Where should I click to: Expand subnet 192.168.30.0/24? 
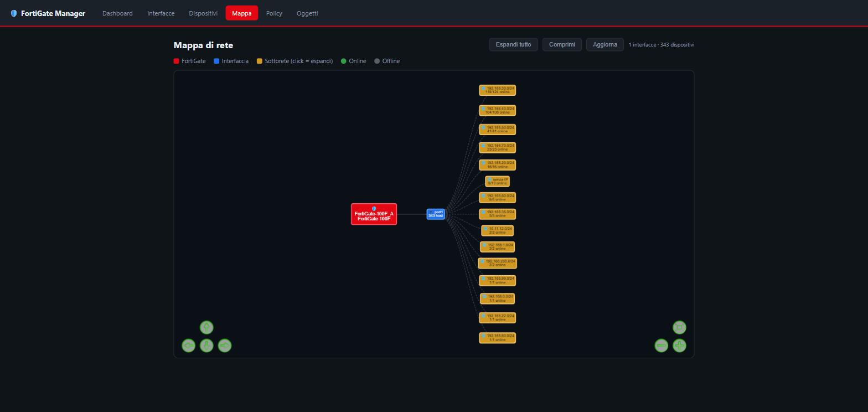[x=497, y=90]
